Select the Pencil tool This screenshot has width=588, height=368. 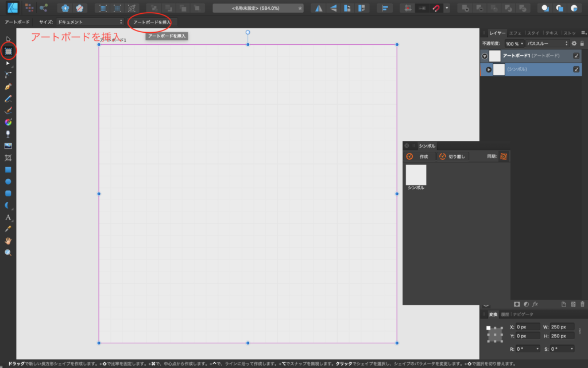8,99
